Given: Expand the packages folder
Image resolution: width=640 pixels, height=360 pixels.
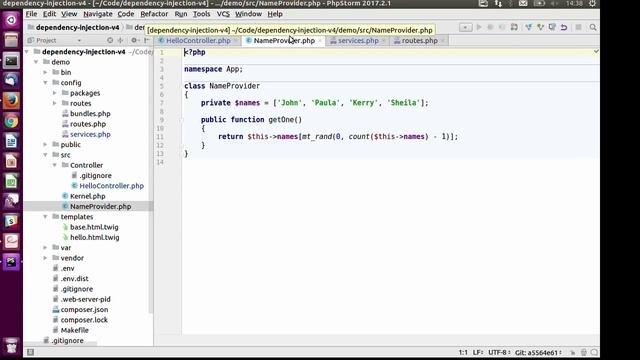Looking at the screenshot, I should [x=55, y=93].
